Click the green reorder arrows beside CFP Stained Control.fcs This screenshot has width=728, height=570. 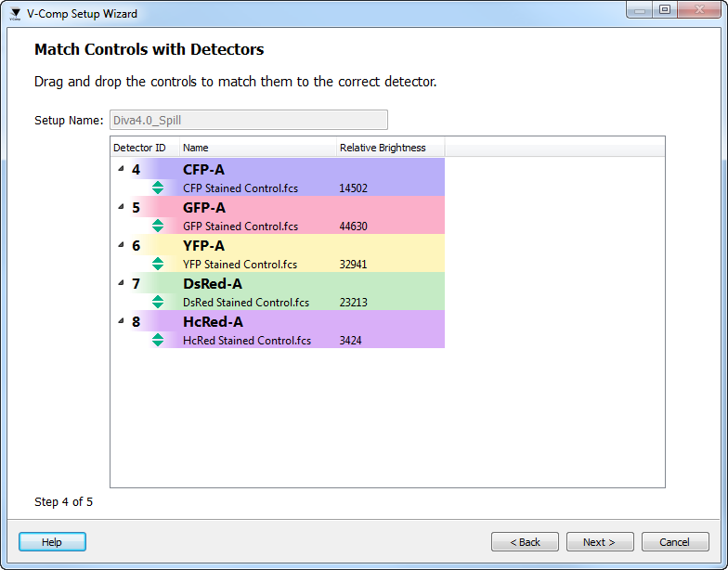click(x=158, y=188)
